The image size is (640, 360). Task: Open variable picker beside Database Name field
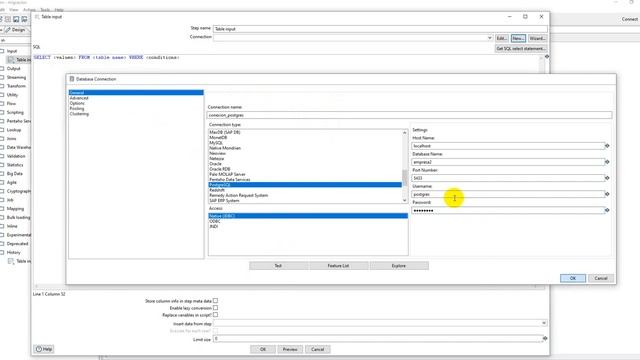[607, 162]
